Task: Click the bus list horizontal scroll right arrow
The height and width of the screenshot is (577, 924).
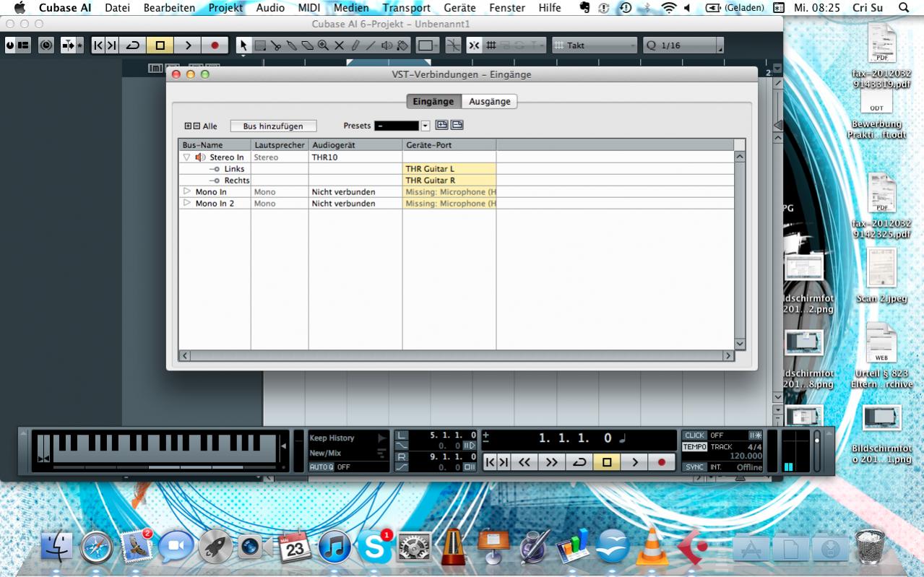Action: [728, 355]
